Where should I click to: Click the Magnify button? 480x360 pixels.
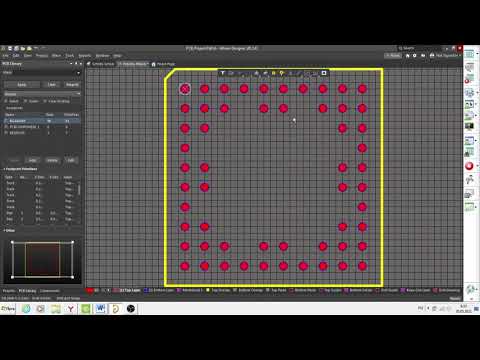point(72,85)
